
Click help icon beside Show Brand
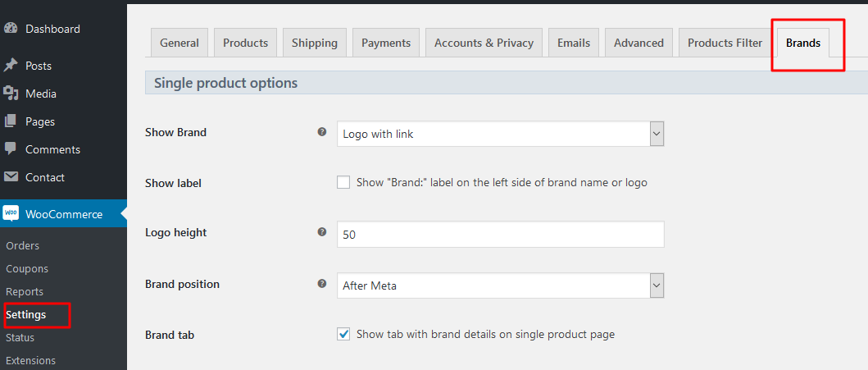coord(322,131)
